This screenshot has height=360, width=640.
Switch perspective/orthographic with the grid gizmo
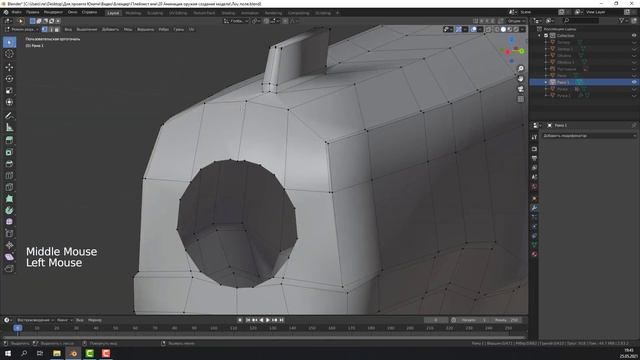click(521, 99)
